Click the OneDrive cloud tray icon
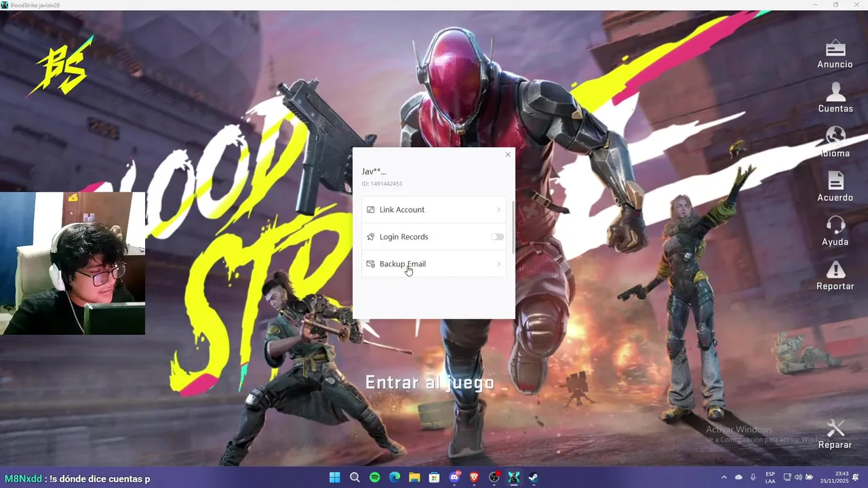868x488 pixels. tap(738, 477)
